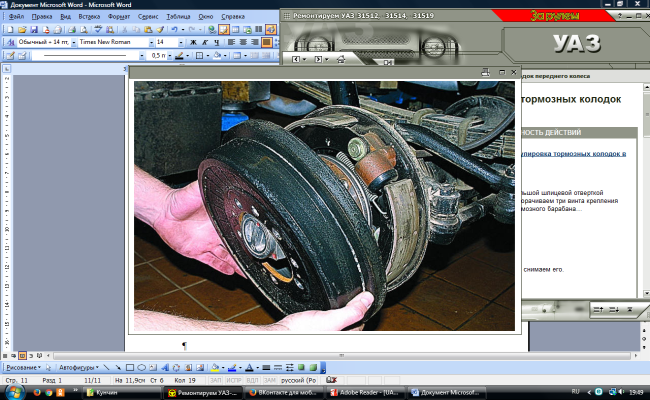Toggle bold formatting (Ж)

click(193, 42)
